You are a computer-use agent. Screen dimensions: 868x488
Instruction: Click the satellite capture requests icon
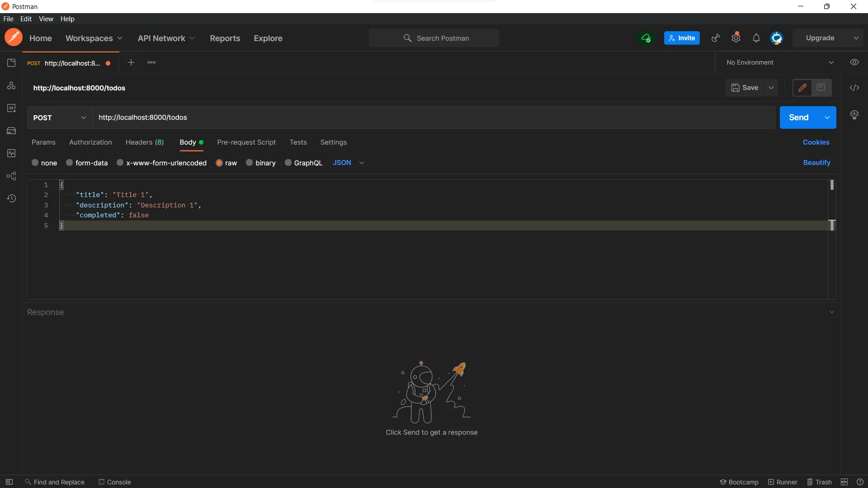716,38
